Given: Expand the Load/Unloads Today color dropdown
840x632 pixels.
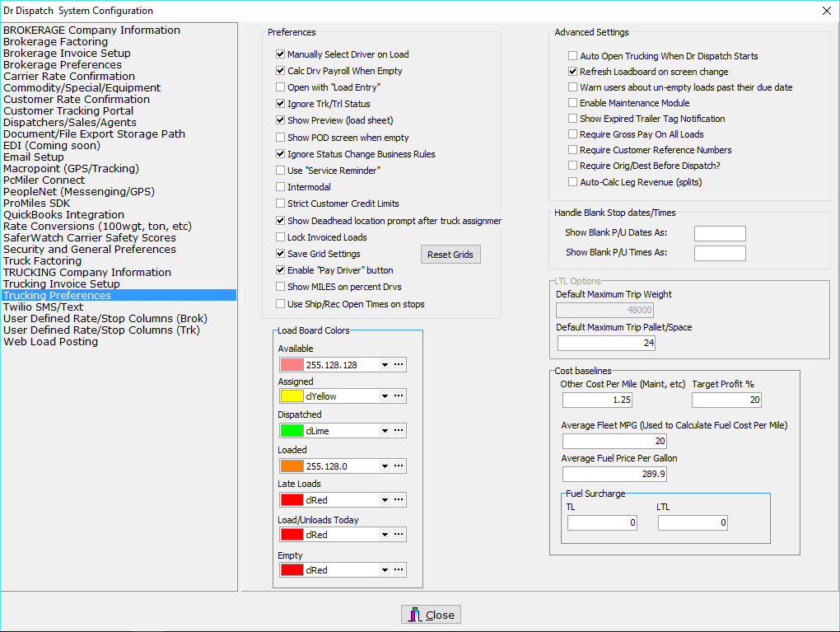Looking at the screenshot, I should coord(385,535).
